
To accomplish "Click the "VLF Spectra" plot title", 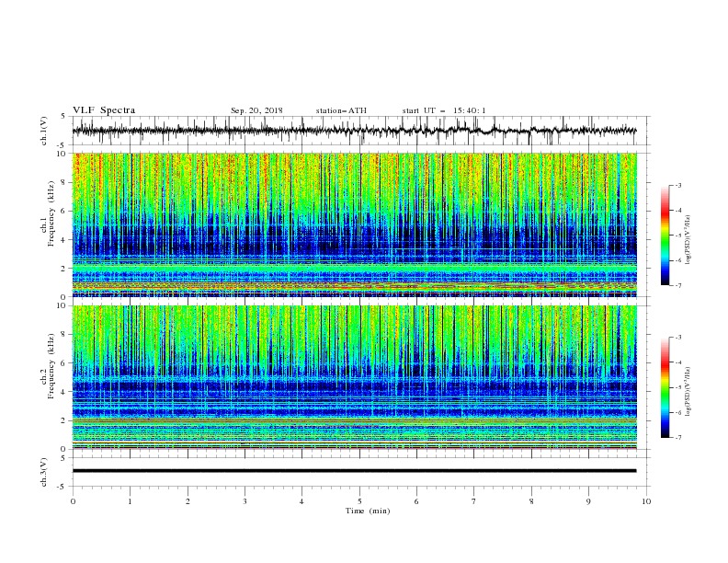I will (x=104, y=110).
